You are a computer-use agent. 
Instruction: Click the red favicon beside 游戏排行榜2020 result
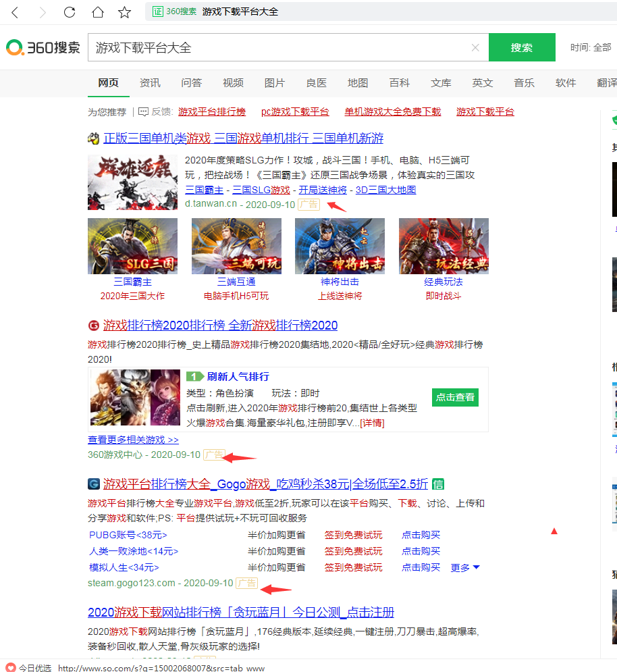pos(93,326)
